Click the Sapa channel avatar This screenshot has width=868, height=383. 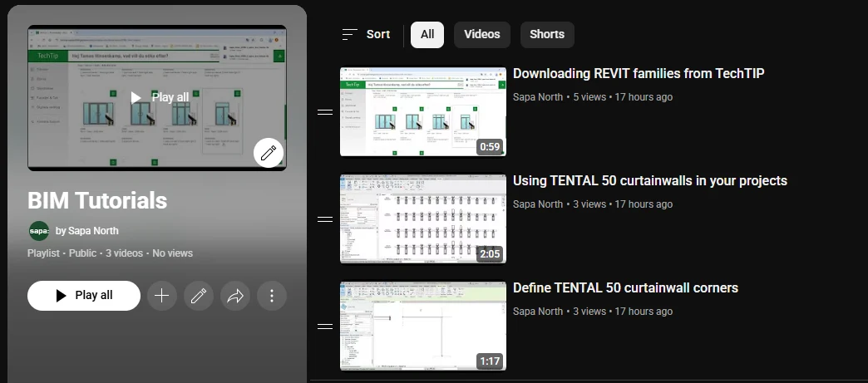pyautogui.click(x=39, y=231)
